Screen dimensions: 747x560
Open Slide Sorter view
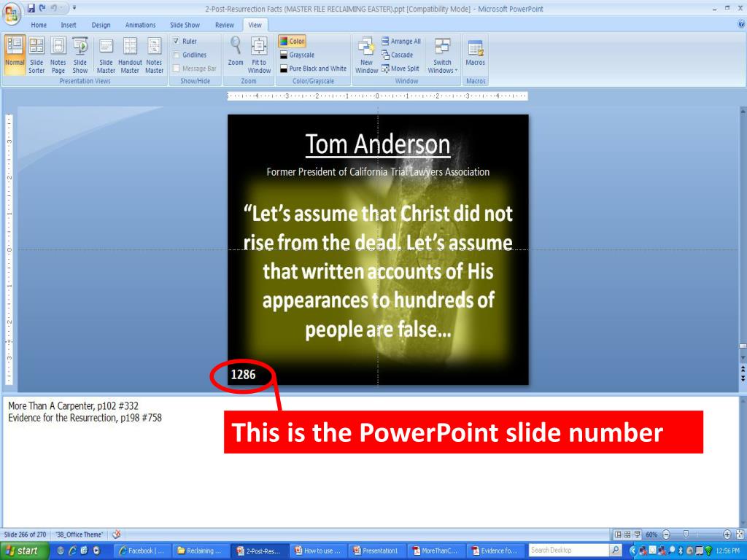36,55
